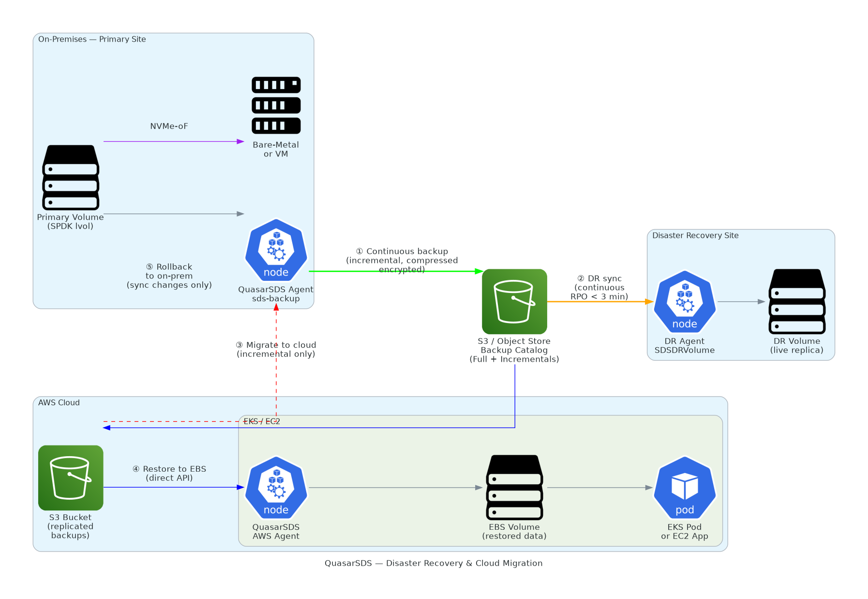Click the 'Bare-Metal or VM' caption

click(276, 149)
